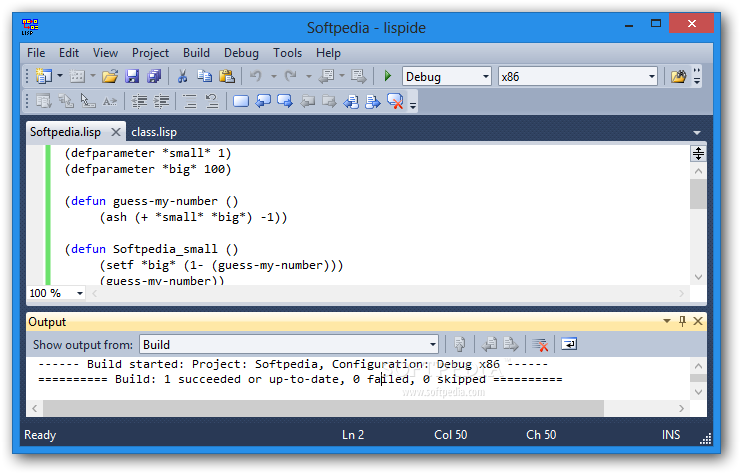Image resolution: width=741 pixels, height=474 pixels.
Task: Open the Undo history dropdown
Action: tap(273, 76)
